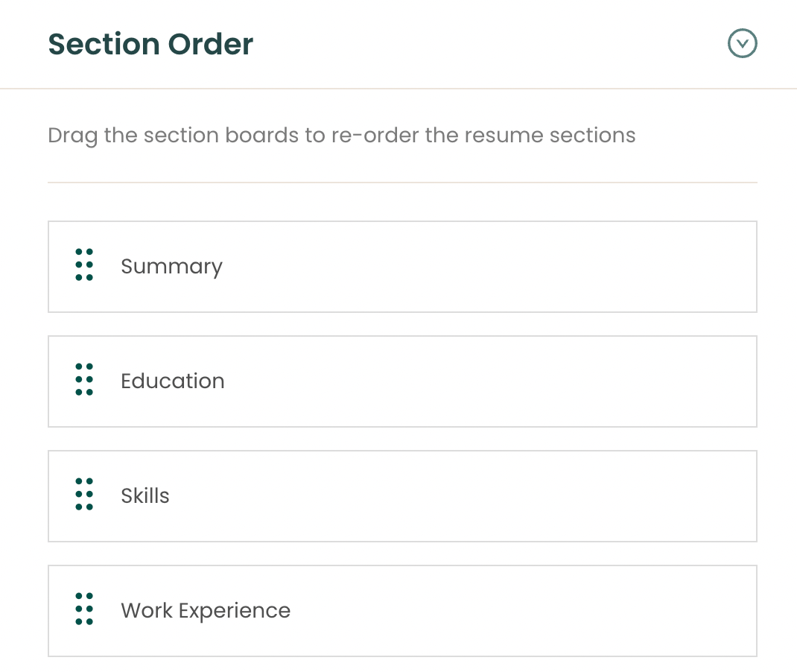Screen dimensions: 797x672
Task: Click the Section Order heading
Action: [x=150, y=43]
